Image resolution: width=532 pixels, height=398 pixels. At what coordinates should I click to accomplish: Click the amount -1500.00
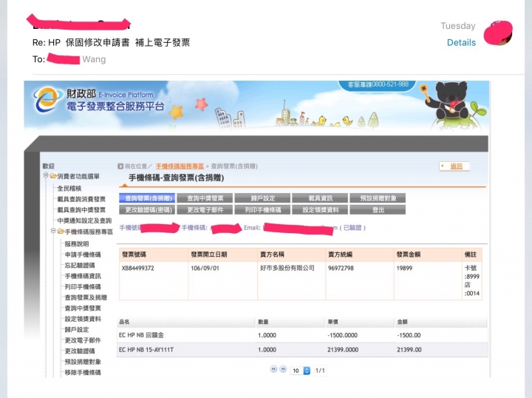click(409, 335)
